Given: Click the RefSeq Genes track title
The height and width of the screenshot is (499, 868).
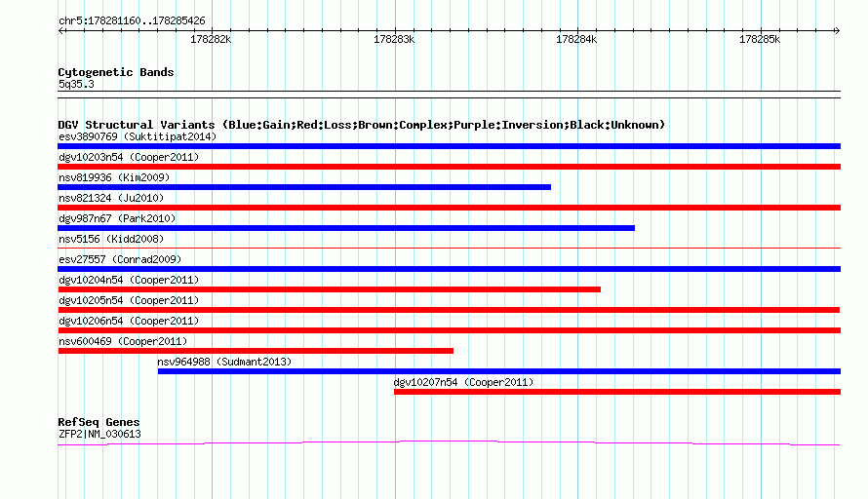Looking at the screenshot, I should click(x=99, y=422).
